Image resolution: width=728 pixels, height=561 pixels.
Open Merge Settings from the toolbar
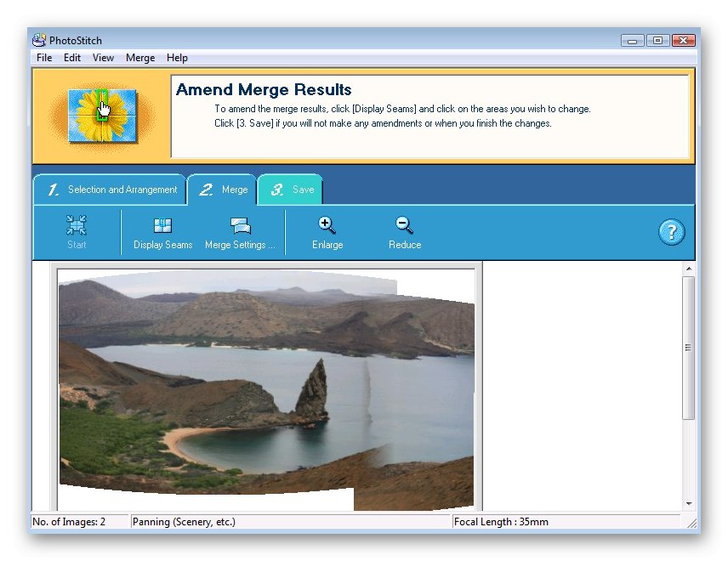[x=240, y=234]
